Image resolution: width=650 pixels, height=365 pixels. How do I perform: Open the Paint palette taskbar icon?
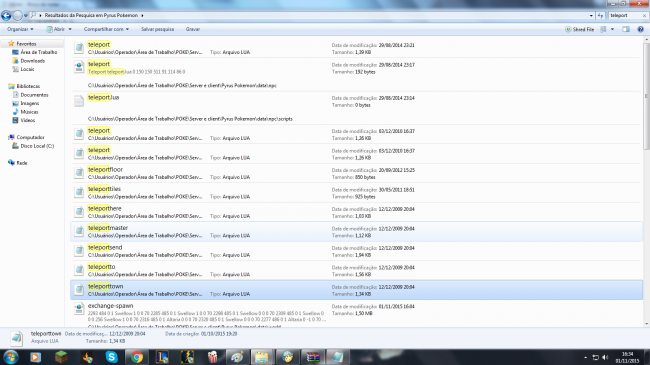tap(237, 357)
